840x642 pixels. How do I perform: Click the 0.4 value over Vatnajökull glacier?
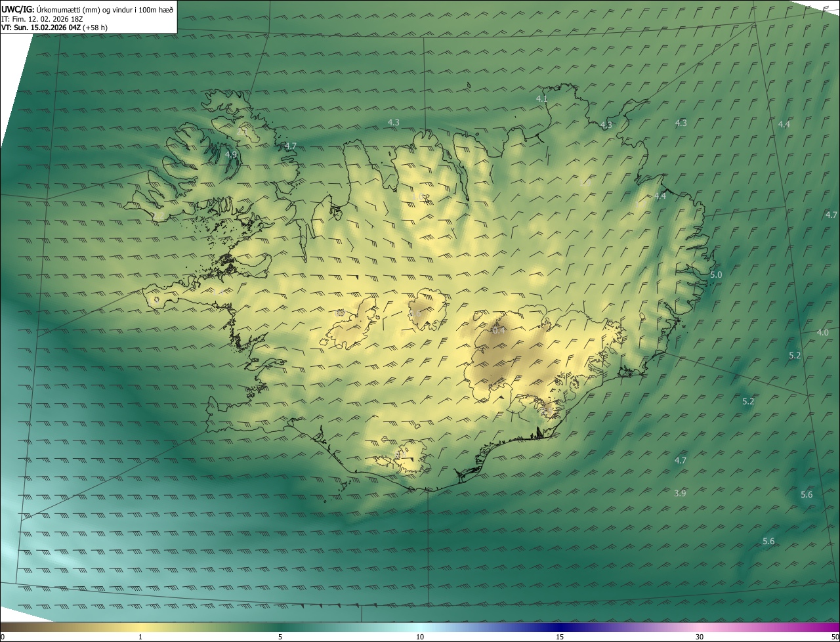pyautogui.click(x=499, y=330)
